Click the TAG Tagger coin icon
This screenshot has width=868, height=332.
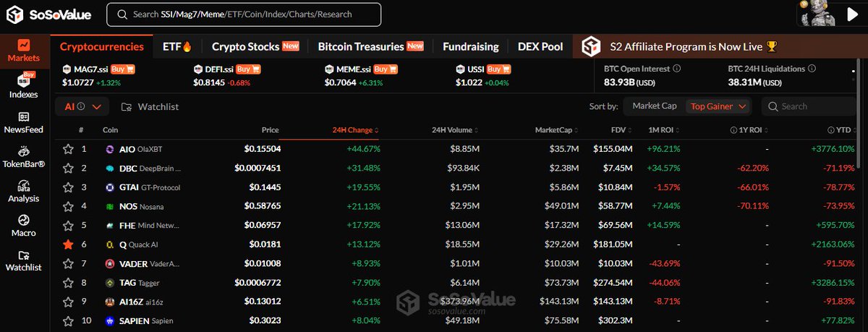110,283
